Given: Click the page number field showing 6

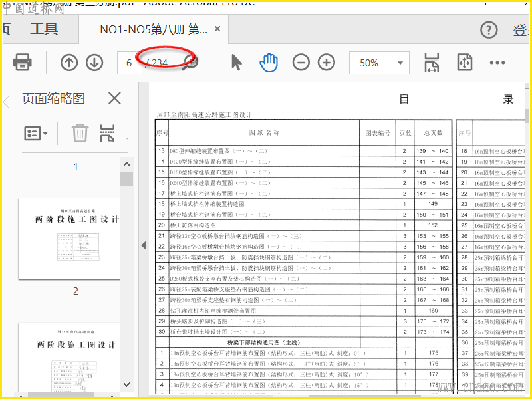Looking at the screenshot, I should coord(129,63).
